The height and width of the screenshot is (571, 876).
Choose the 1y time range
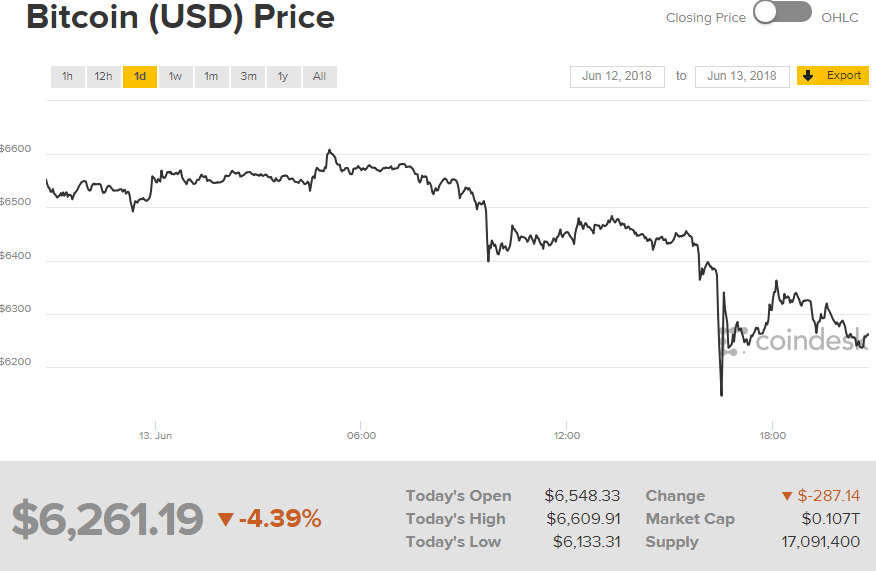click(x=283, y=77)
